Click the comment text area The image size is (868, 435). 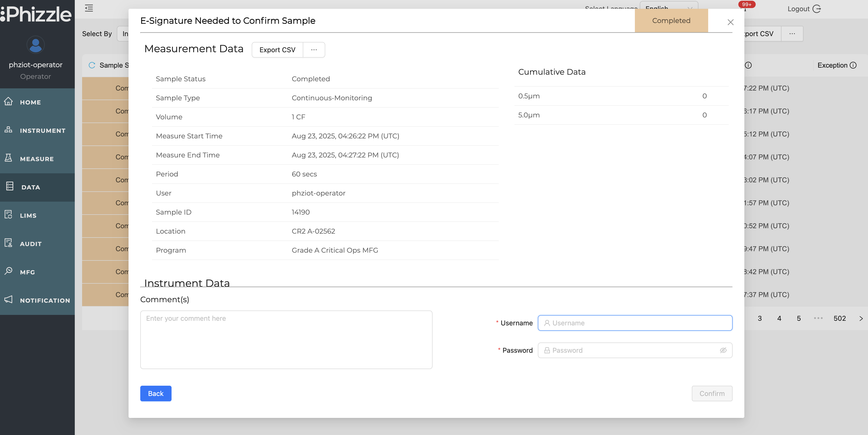[x=286, y=339]
